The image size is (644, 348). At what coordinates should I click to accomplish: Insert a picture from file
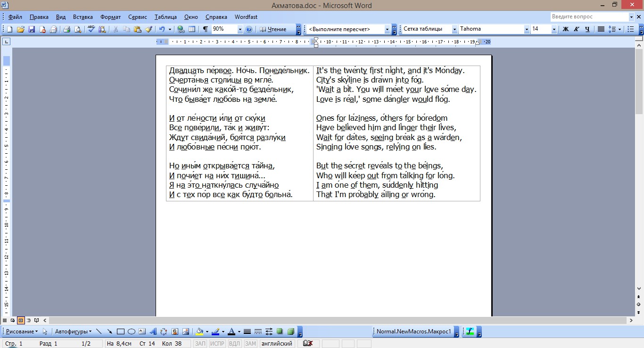coord(186,331)
